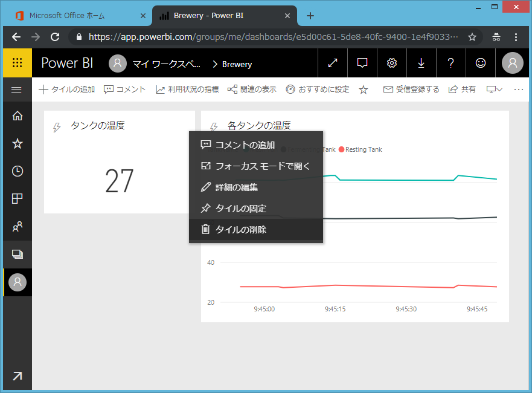Click the 9:45:15 axis label
Viewport: 532px width, 393px height.
coord(335,309)
